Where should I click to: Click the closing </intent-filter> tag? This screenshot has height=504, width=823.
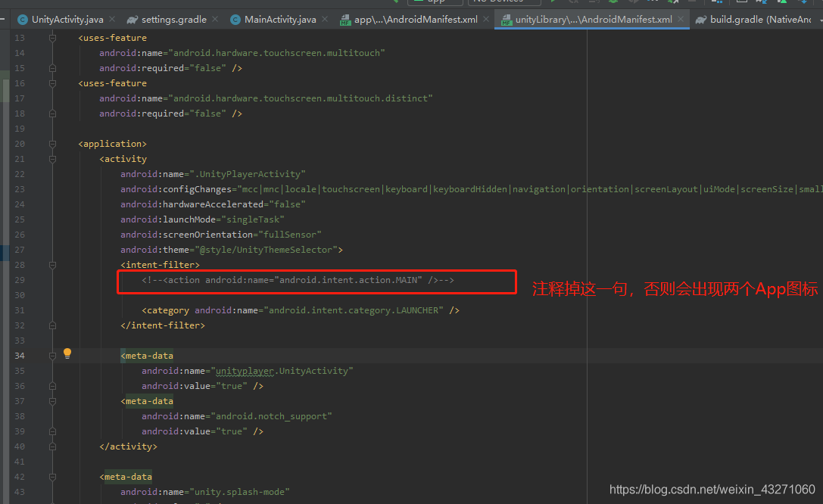tap(163, 325)
